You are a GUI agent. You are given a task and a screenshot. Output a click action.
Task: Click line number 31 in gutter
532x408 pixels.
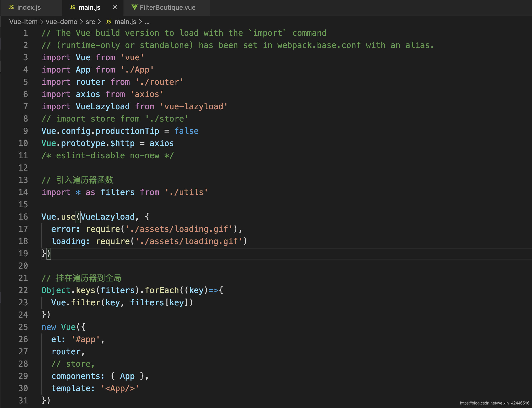(23, 401)
